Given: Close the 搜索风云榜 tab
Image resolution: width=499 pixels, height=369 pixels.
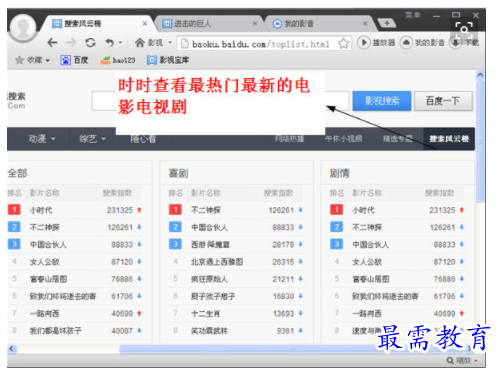Looking at the screenshot, I should (x=145, y=24).
